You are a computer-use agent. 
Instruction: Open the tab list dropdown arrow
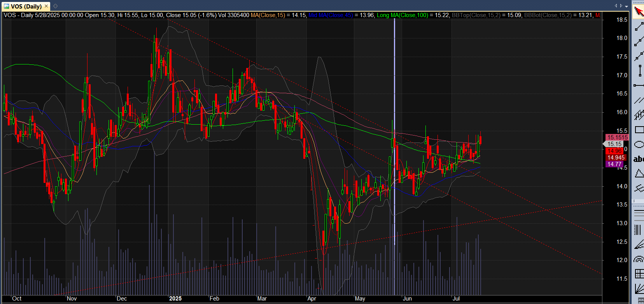pos(626,6)
